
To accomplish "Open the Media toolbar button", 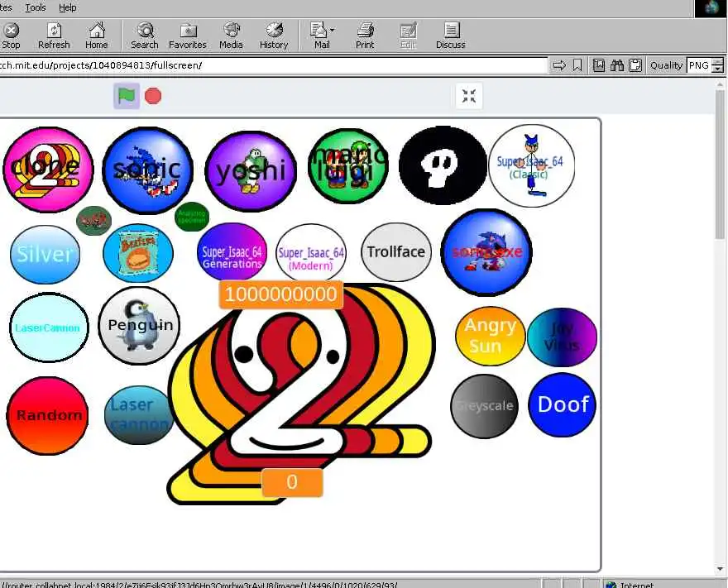I will click(231, 36).
